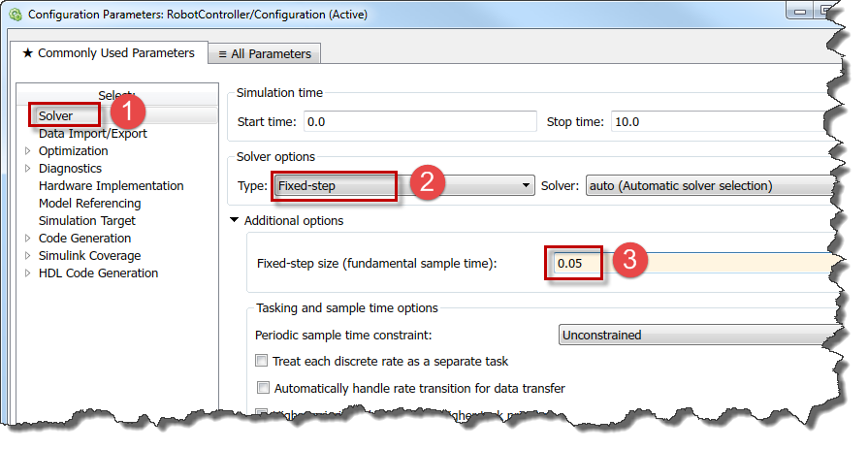Open the Commonly Used Parameters tab
Screen dimensions: 868x449
pyautogui.click(x=108, y=53)
